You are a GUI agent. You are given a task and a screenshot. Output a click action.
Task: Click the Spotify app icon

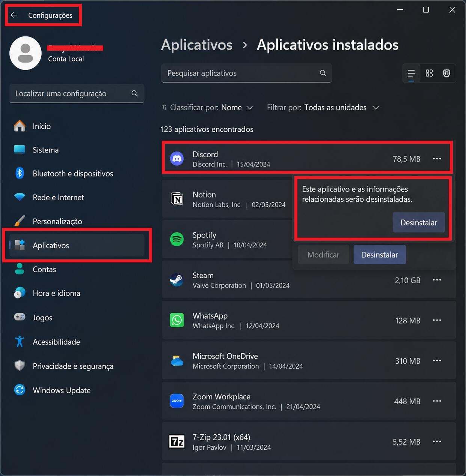pos(177,239)
